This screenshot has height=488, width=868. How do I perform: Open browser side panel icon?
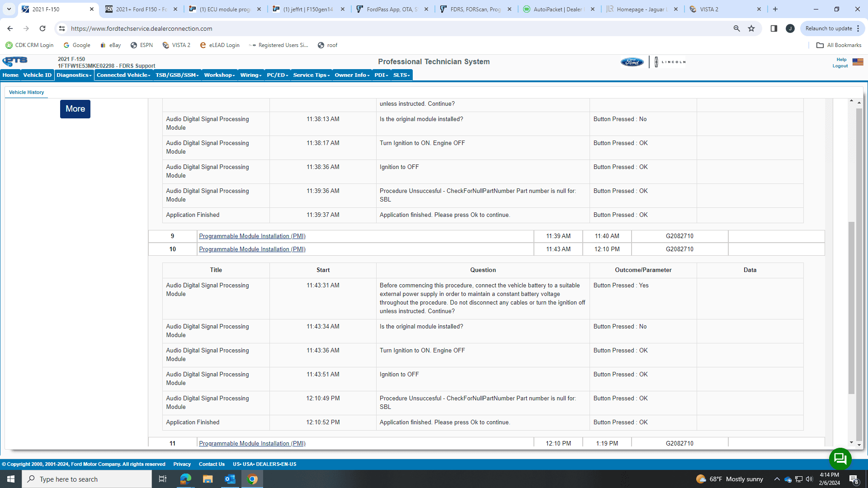[x=774, y=28]
